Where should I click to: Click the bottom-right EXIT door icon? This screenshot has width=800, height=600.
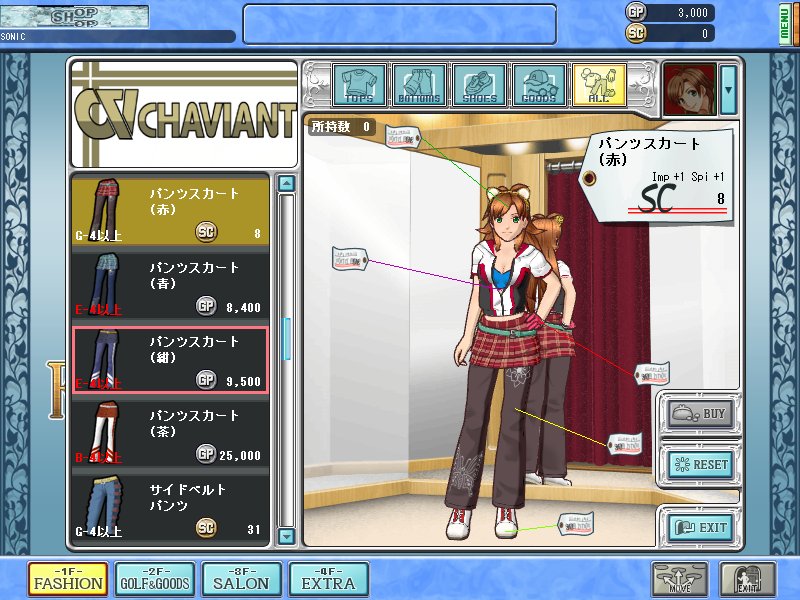point(747,580)
